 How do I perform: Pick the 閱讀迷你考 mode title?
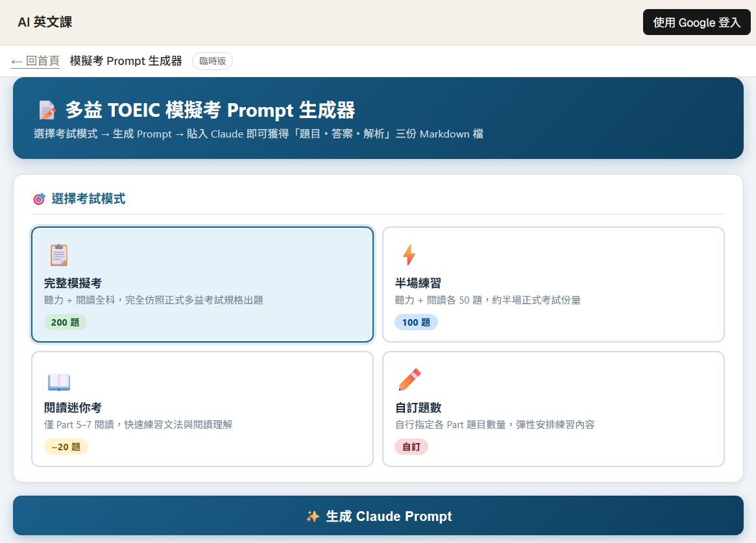click(73, 407)
